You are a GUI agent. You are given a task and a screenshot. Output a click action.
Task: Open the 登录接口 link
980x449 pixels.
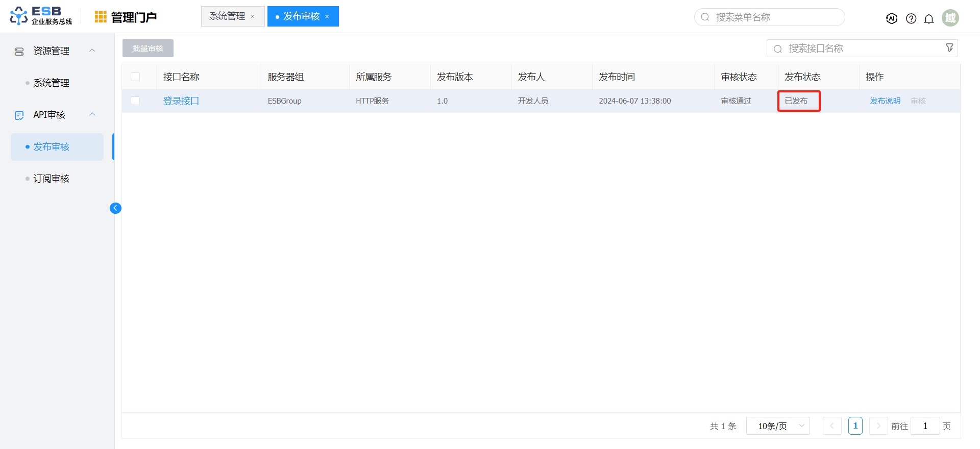(x=181, y=101)
